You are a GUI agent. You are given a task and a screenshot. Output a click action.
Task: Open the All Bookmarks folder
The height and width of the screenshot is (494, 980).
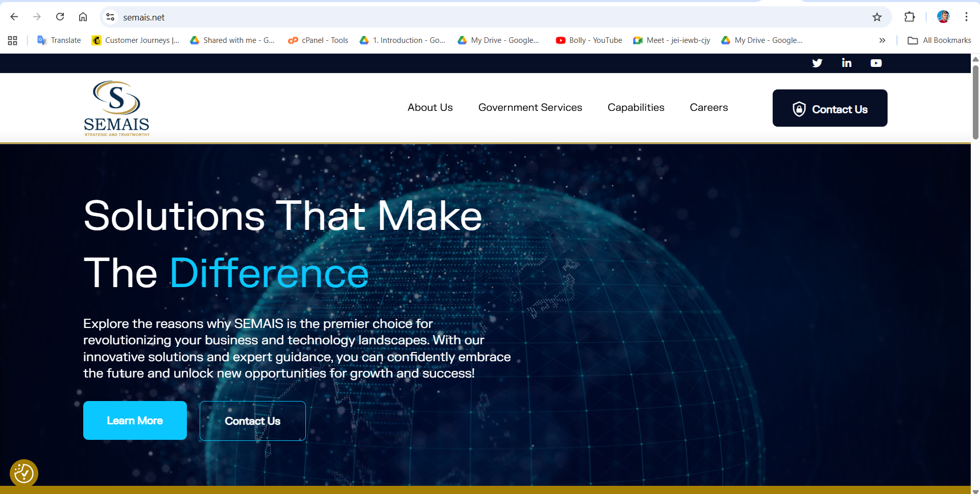click(x=940, y=40)
